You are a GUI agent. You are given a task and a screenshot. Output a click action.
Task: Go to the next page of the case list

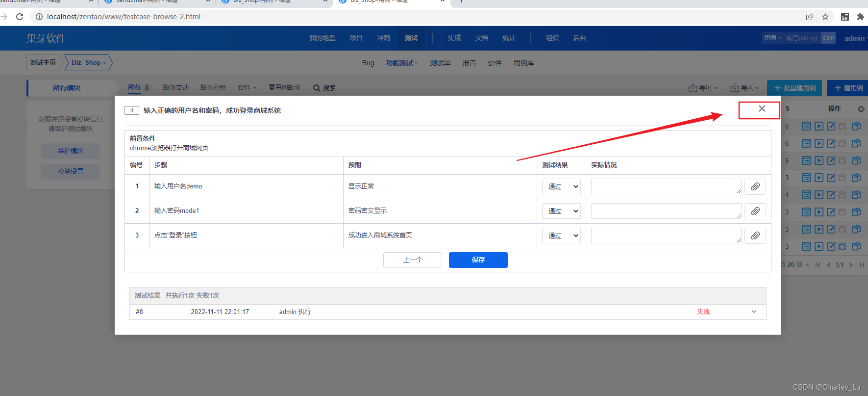(x=851, y=265)
